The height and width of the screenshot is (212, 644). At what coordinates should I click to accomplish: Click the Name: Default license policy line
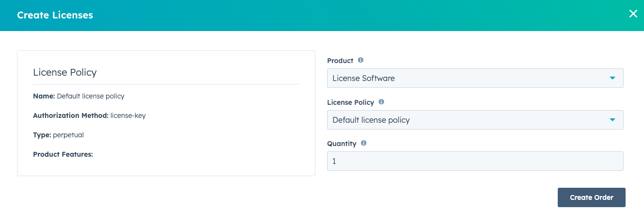coord(79,96)
